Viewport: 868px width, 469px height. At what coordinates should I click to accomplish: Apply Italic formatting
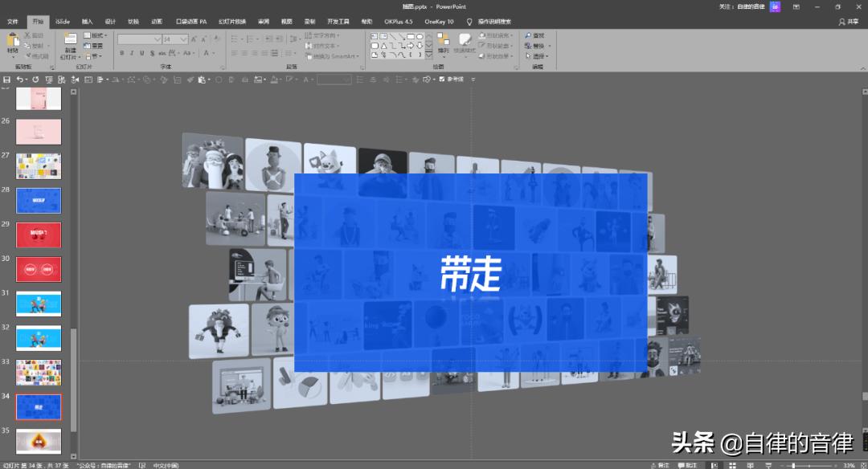coord(132,53)
